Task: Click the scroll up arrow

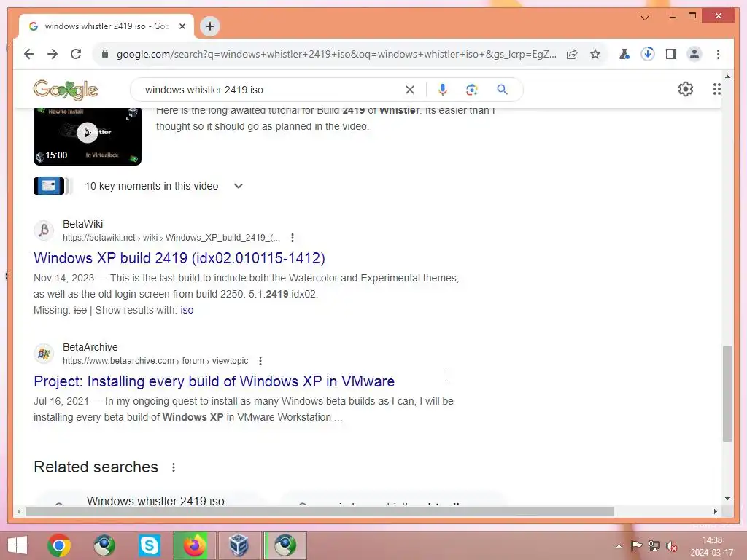Action: (727, 76)
